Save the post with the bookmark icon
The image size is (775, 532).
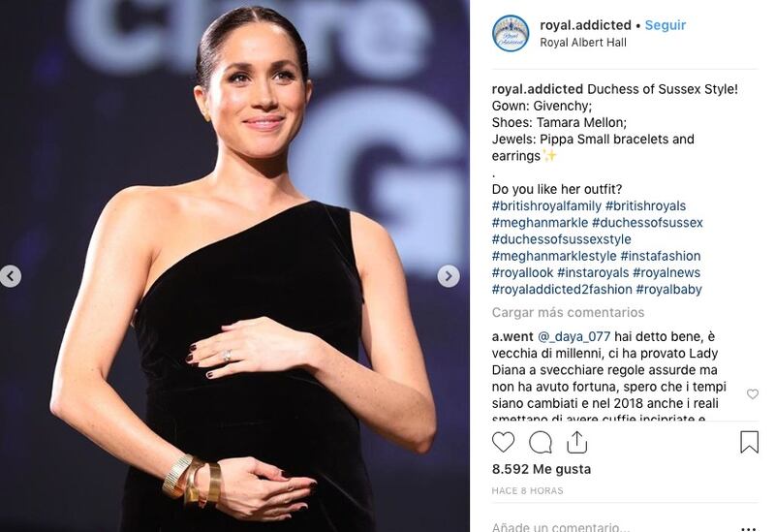point(749,442)
